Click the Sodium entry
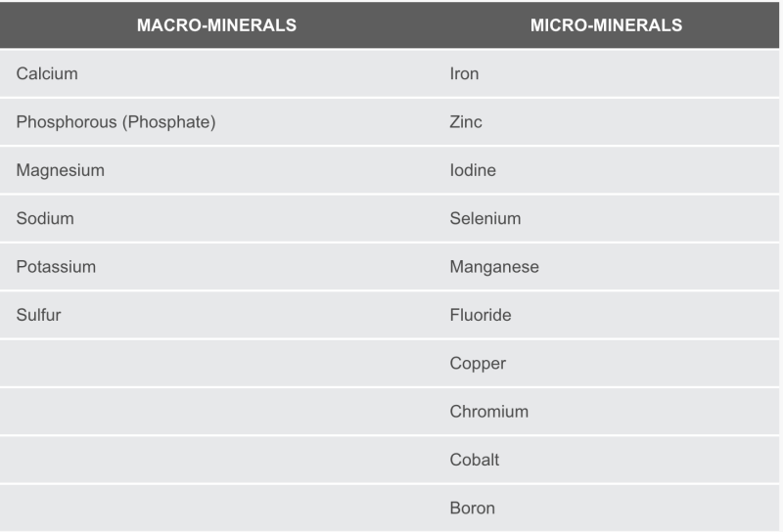Screen dimensions: 783x532 pyautogui.click(x=45, y=218)
